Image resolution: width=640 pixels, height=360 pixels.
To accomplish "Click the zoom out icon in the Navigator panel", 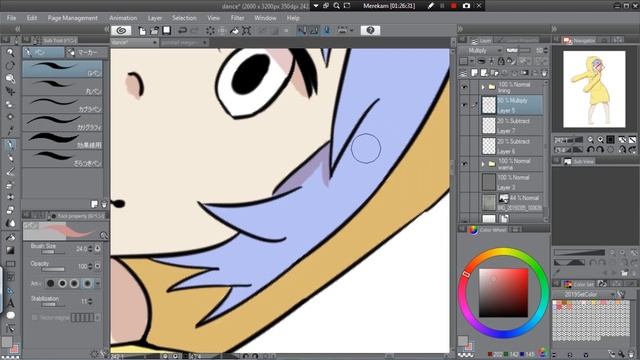I will coord(590,140).
